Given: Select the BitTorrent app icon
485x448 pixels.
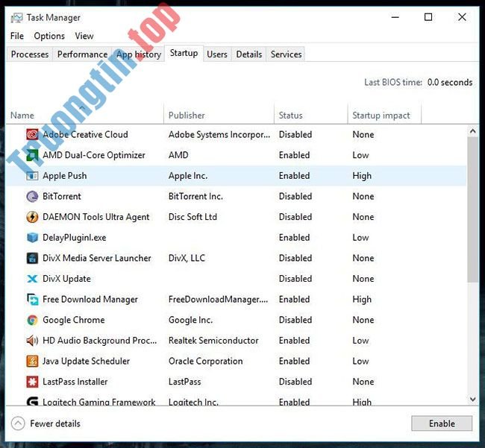Looking at the screenshot, I should (32, 197).
